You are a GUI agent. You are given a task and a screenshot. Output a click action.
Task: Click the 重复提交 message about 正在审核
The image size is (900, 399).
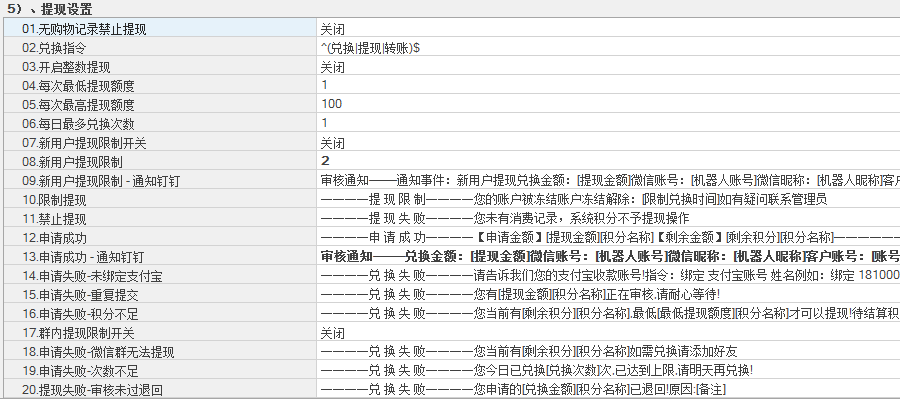pyautogui.click(x=520, y=295)
